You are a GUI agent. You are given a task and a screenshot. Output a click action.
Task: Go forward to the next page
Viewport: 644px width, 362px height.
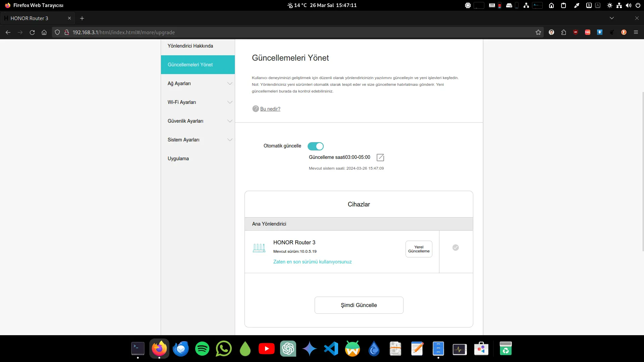(x=20, y=32)
